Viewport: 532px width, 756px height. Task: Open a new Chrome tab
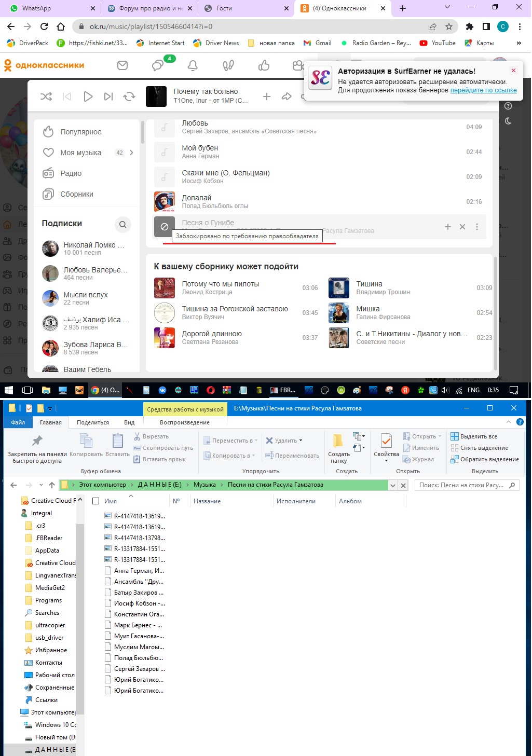click(x=403, y=8)
